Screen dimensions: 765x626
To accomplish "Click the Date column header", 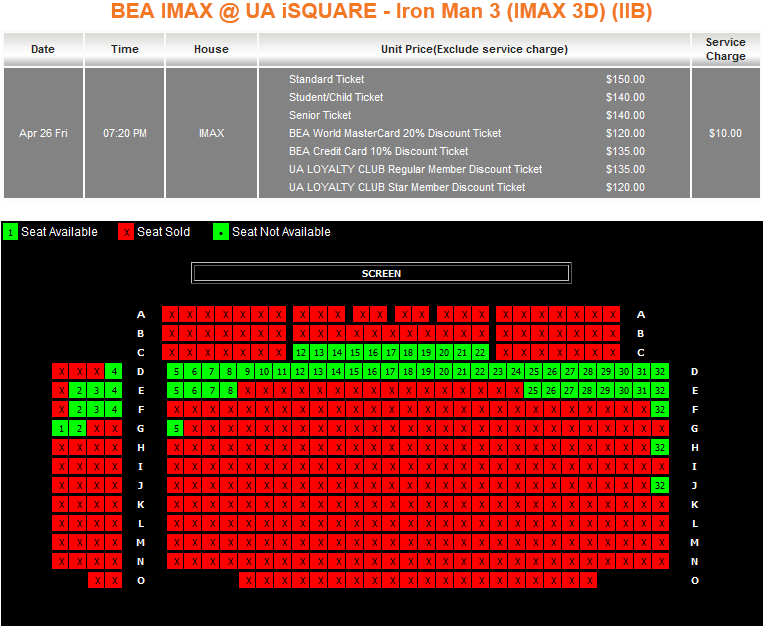I will pyautogui.click(x=43, y=49).
